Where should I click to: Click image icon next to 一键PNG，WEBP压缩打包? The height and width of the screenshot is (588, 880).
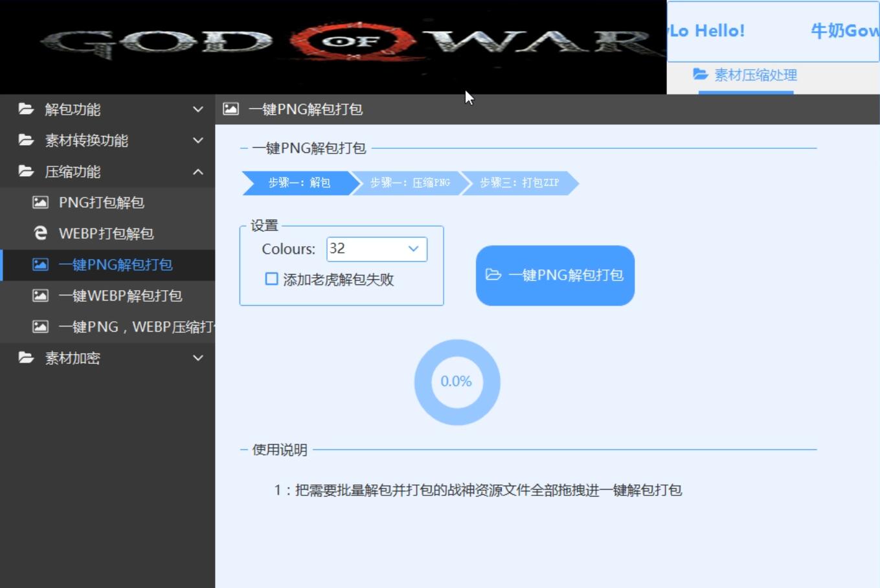pyautogui.click(x=40, y=326)
